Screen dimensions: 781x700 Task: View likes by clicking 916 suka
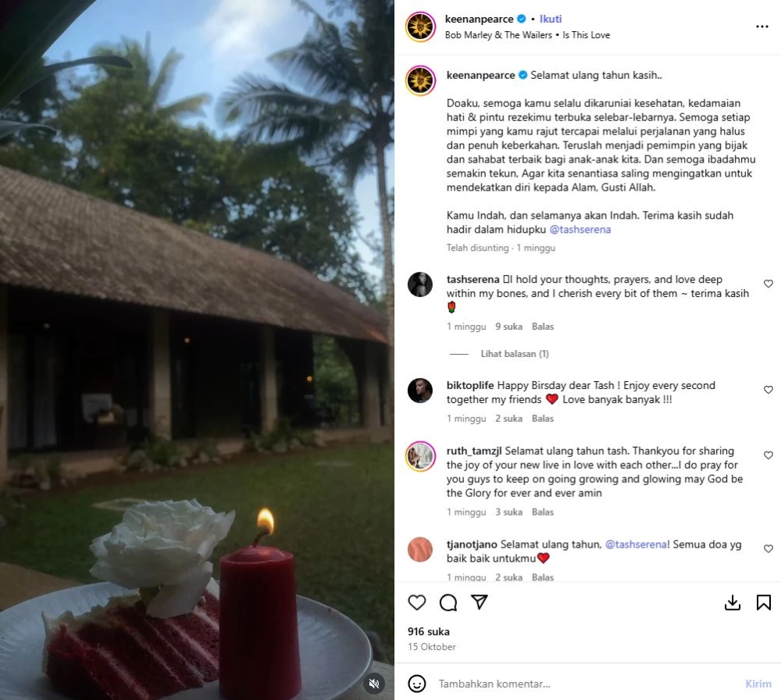click(429, 631)
